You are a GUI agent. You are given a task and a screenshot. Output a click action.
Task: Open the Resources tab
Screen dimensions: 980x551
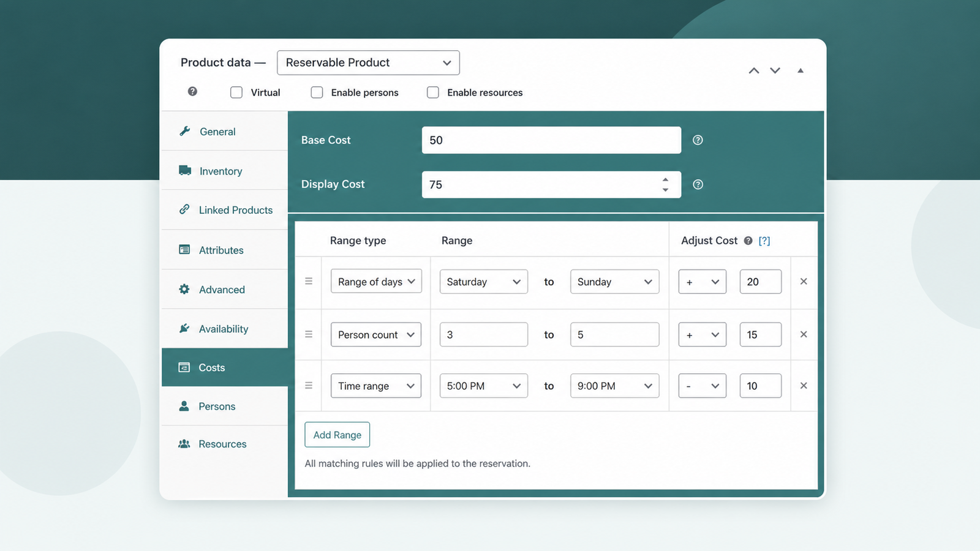tap(225, 444)
